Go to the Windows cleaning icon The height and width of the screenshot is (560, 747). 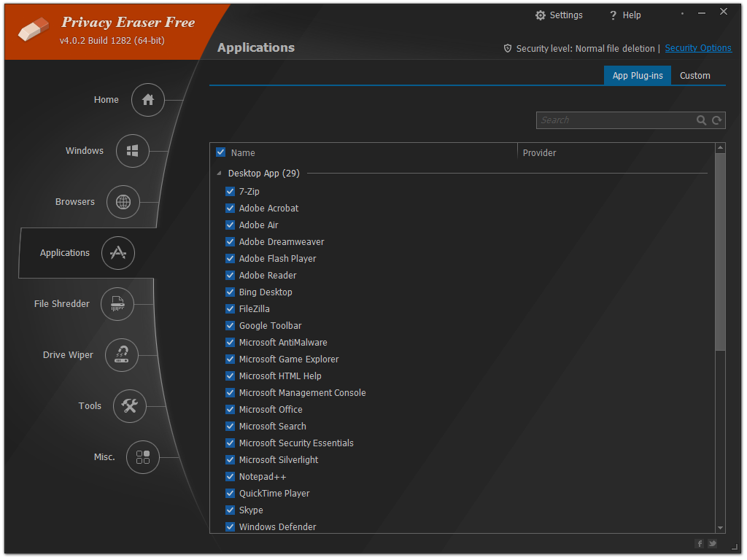click(x=133, y=151)
